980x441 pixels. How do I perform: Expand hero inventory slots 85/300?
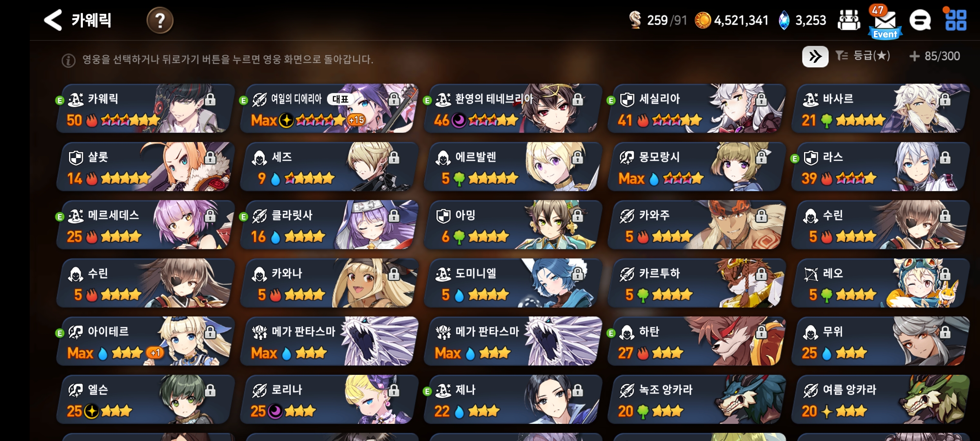click(x=935, y=56)
